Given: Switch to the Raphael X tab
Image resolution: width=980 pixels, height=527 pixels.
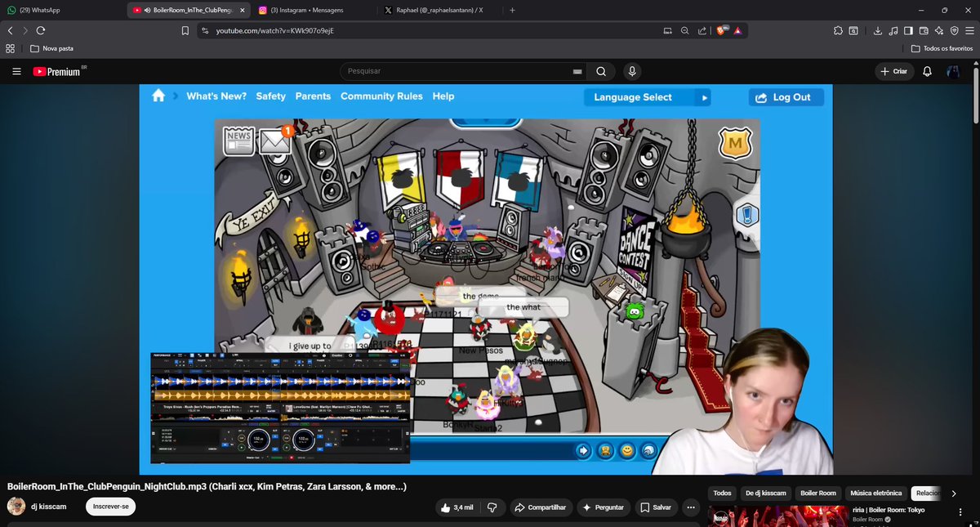Looking at the screenshot, I should [x=439, y=10].
